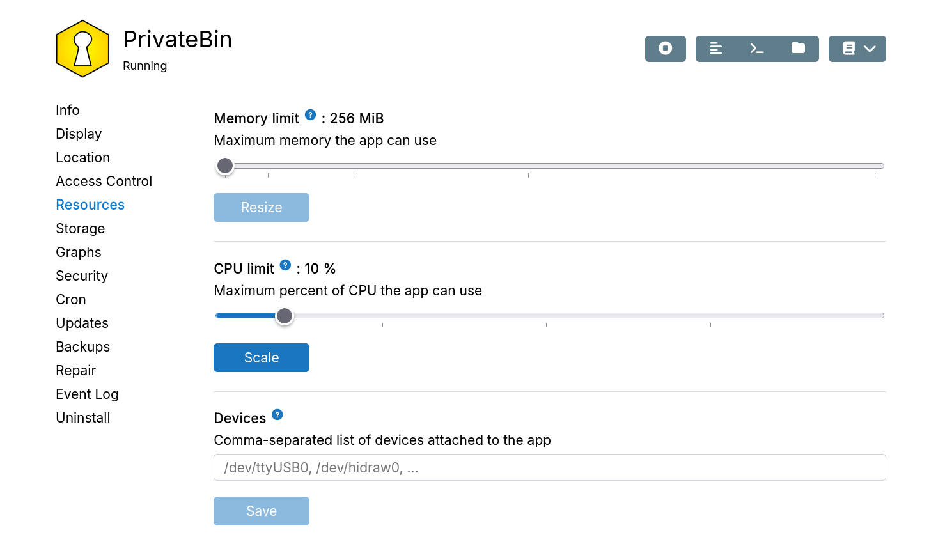This screenshot has width=945, height=560.
Task: Show help for CPU limit
Action: point(285,265)
